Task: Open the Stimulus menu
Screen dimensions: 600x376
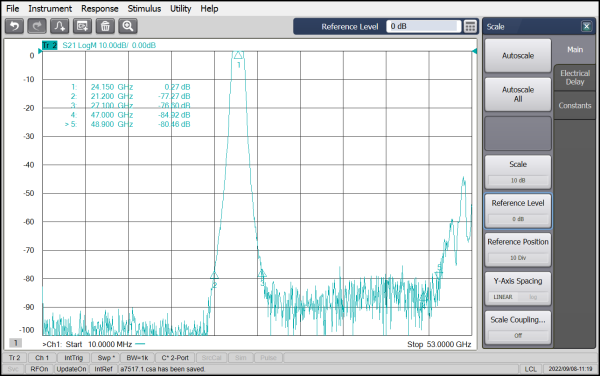Action: [144, 8]
